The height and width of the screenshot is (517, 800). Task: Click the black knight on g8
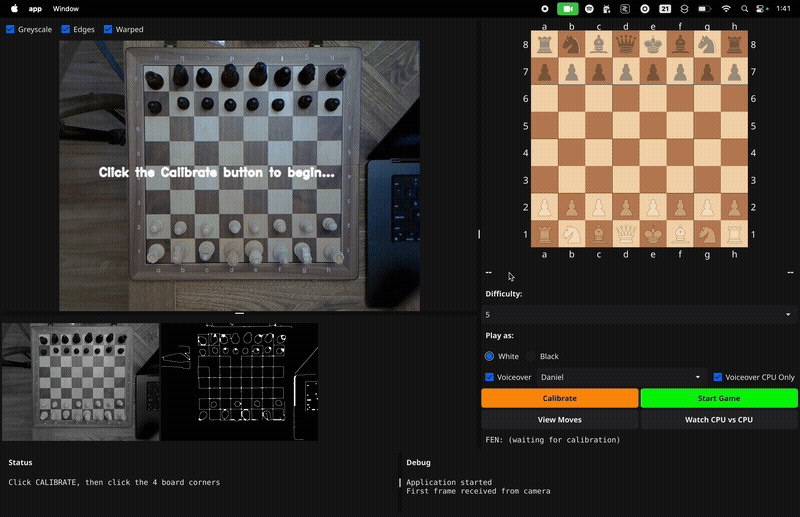tap(707, 44)
